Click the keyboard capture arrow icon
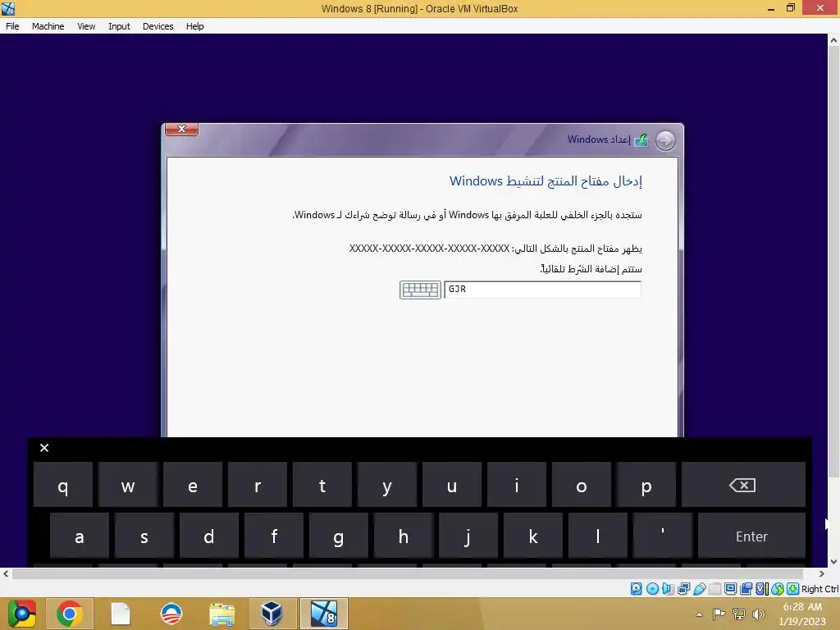This screenshot has width=840, height=630. (x=793, y=589)
